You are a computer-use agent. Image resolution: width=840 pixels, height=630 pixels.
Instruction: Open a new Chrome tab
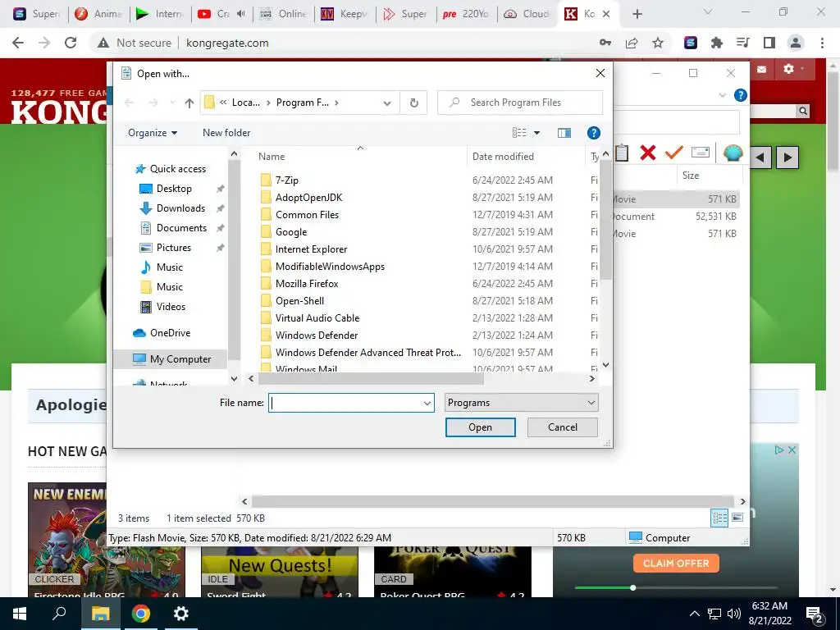(637, 15)
